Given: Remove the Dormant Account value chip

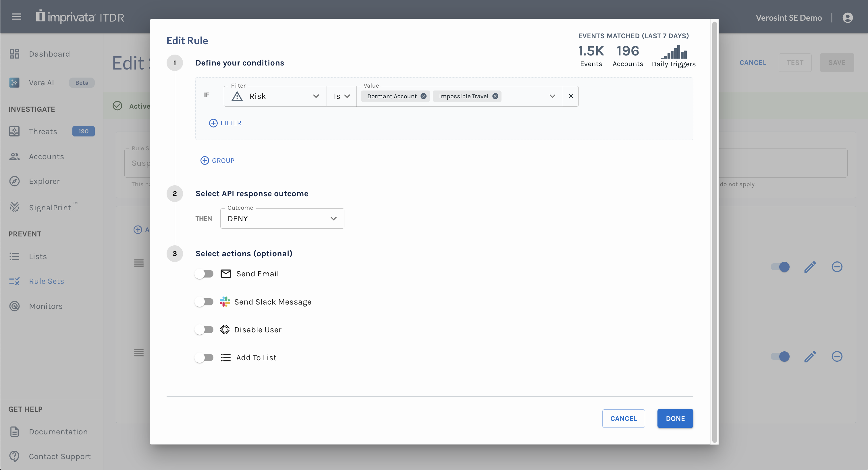Looking at the screenshot, I should [x=424, y=96].
